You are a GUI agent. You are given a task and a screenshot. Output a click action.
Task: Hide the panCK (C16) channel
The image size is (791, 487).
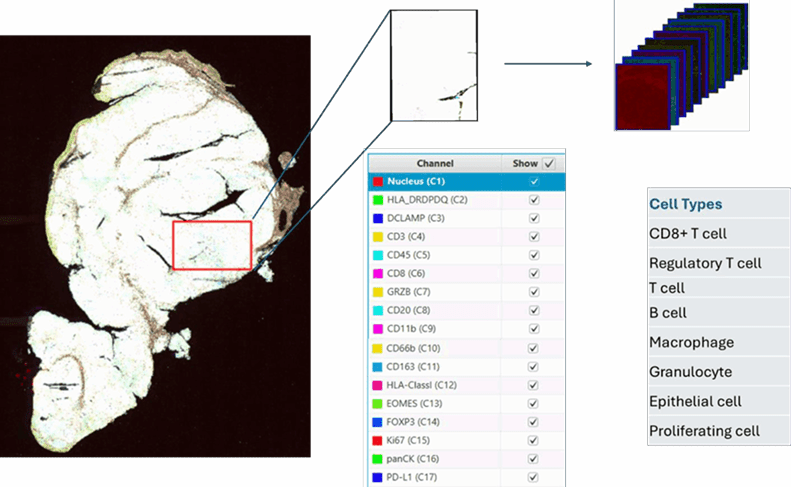[x=534, y=459]
